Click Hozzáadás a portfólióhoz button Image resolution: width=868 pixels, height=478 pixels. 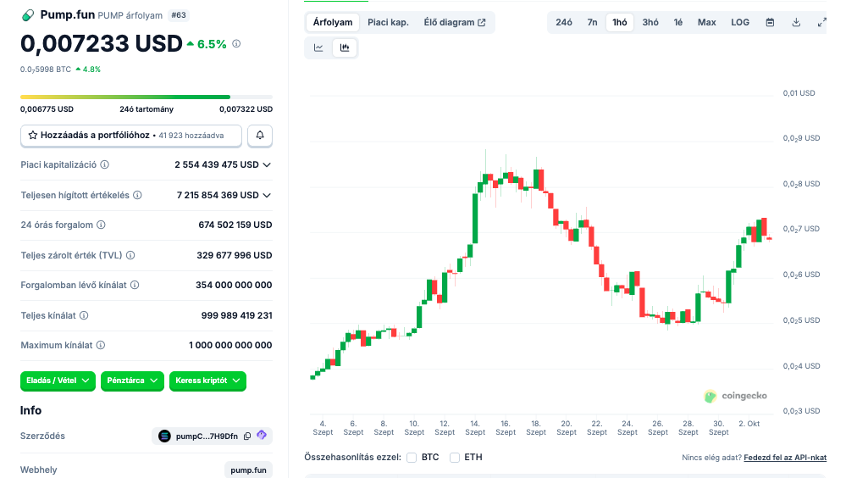point(130,136)
